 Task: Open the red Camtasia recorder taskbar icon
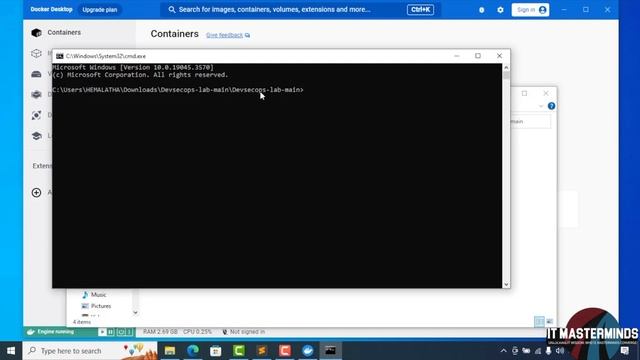pyautogui.click(x=285, y=351)
